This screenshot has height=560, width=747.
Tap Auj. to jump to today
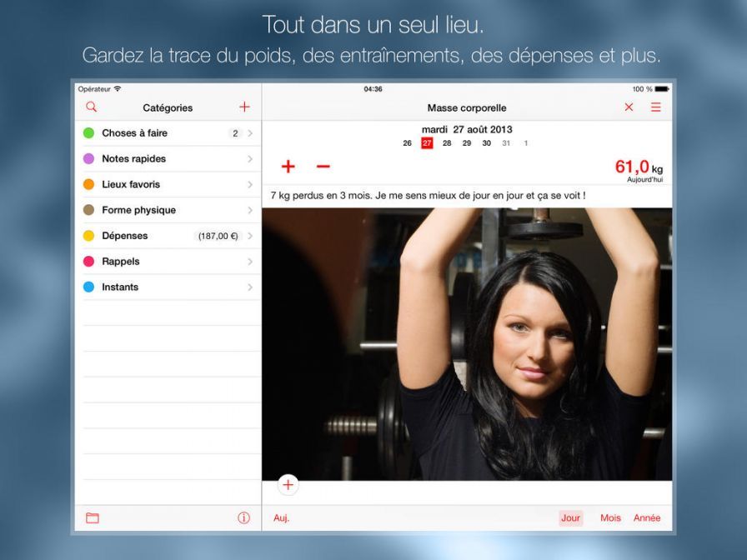[x=281, y=517]
